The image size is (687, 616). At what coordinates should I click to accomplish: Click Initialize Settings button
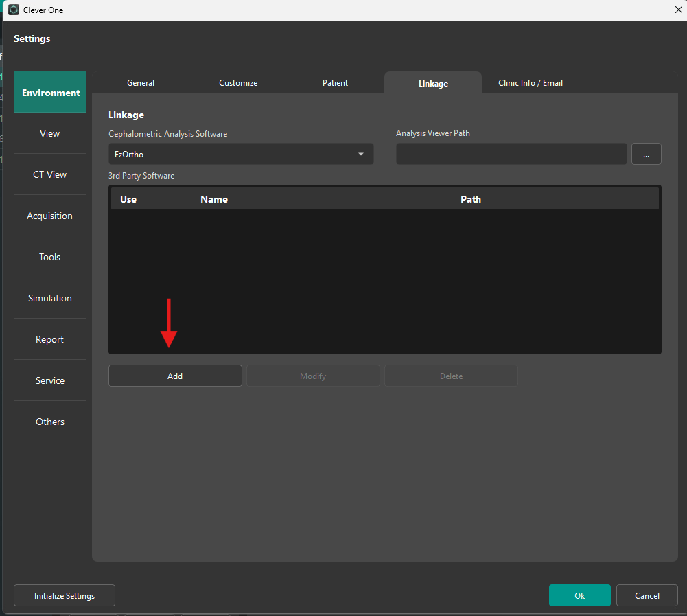[x=65, y=595]
